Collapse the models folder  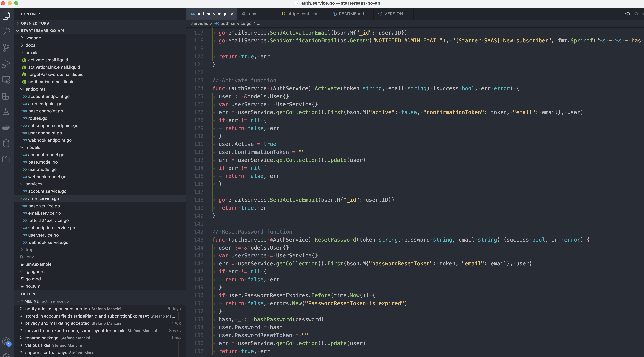[x=22, y=147]
